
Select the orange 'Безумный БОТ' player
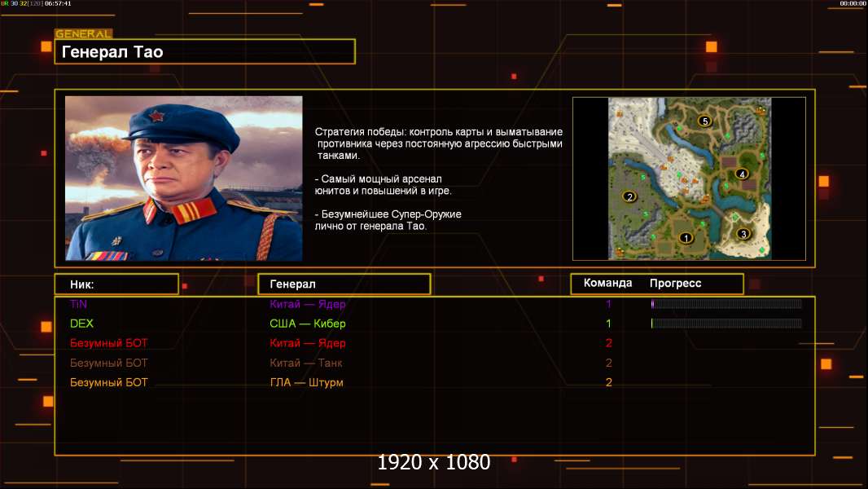point(109,383)
